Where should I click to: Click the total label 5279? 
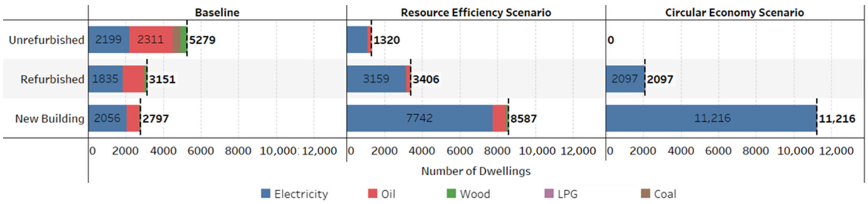pos(202,40)
